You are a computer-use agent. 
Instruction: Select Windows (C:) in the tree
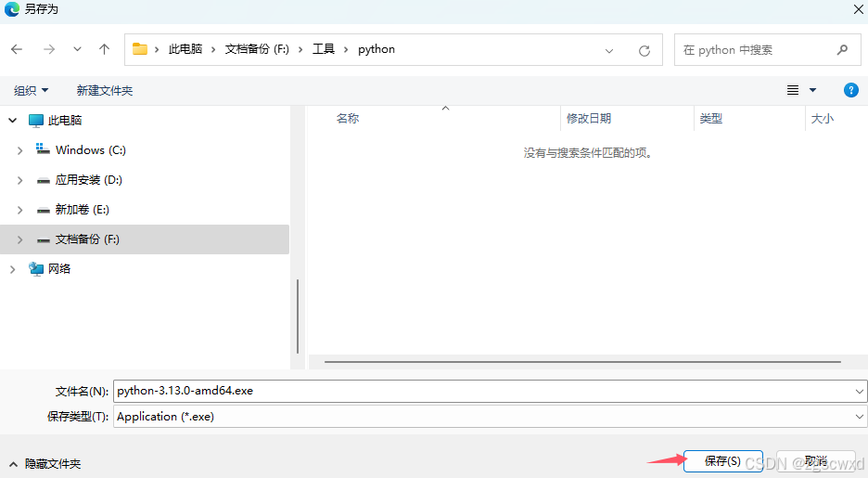point(91,150)
